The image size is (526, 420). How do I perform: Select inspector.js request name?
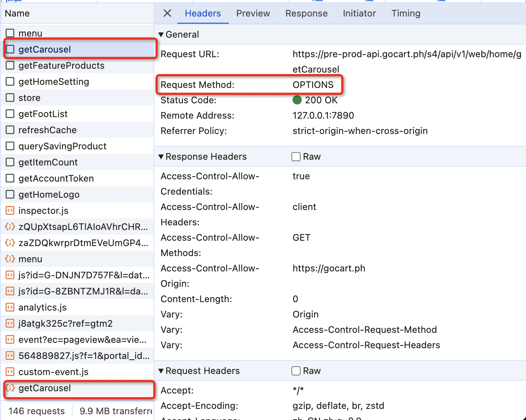tap(43, 211)
